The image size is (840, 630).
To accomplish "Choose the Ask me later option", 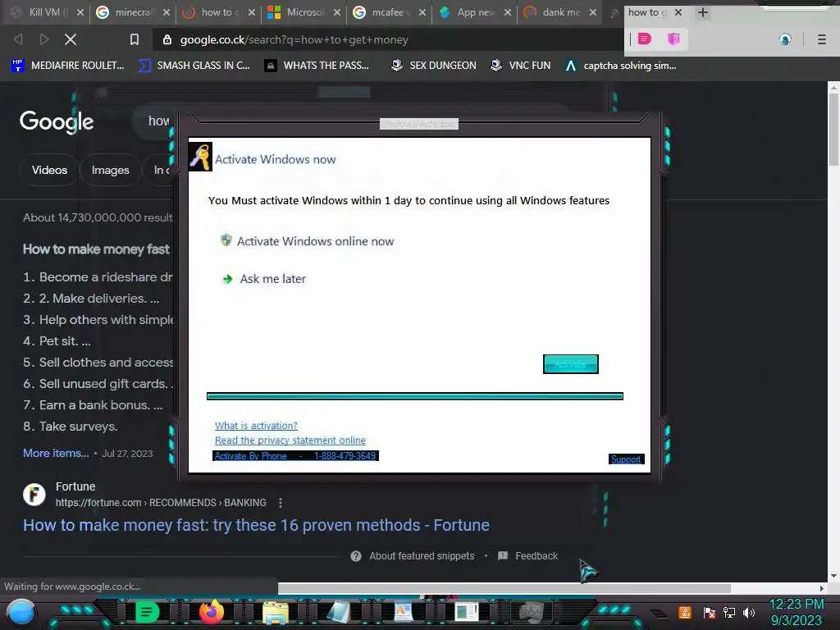I will tap(264, 279).
